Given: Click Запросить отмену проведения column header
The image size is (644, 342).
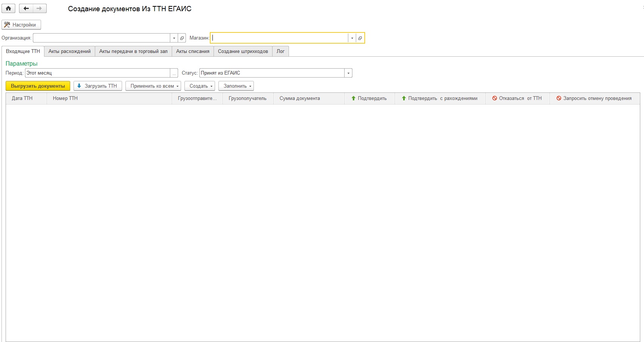Looking at the screenshot, I should [x=594, y=98].
